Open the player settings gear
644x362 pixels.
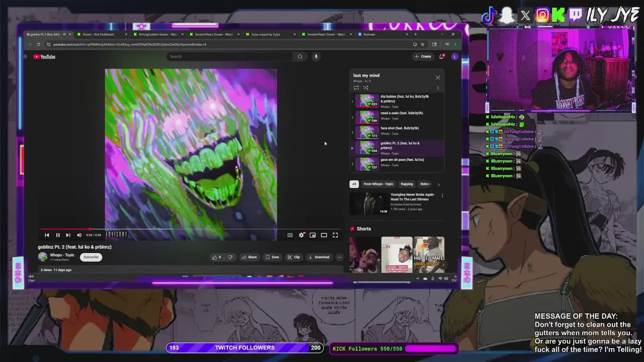click(x=301, y=235)
